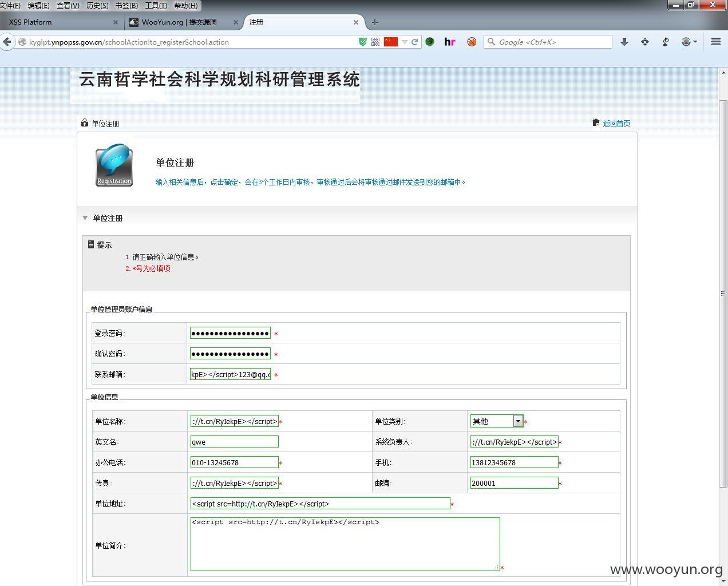728x586 pixels.
Task: Click the 单位地址 input field
Action: [321, 504]
